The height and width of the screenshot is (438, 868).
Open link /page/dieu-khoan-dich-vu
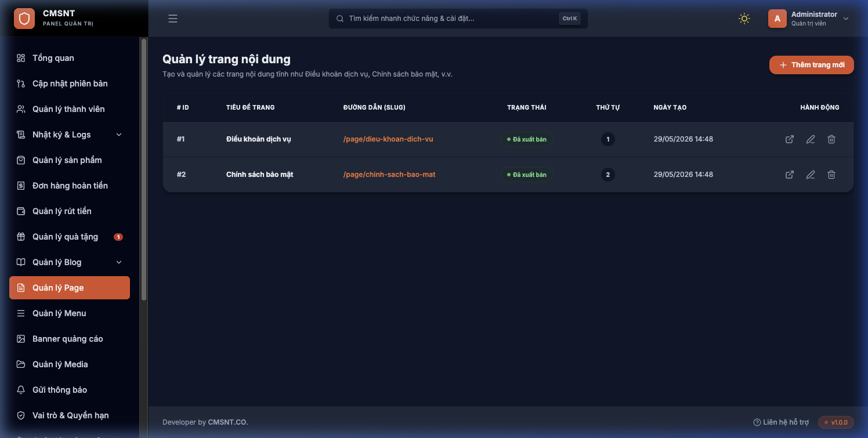pyautogui.click(x=388, y=139)
